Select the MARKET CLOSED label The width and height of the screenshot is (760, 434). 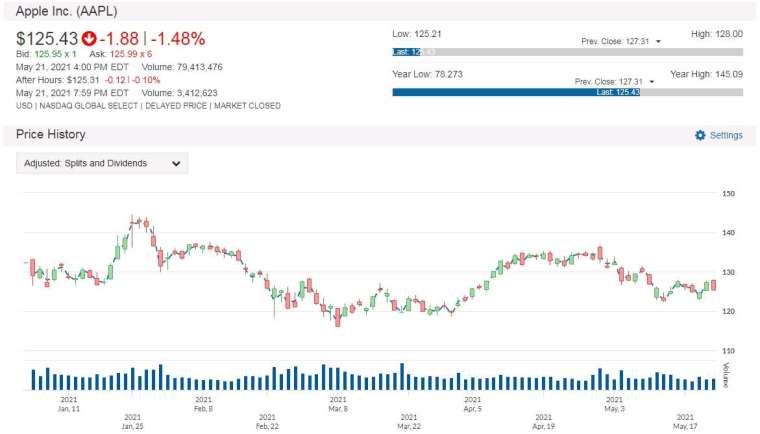click(247, 106)
